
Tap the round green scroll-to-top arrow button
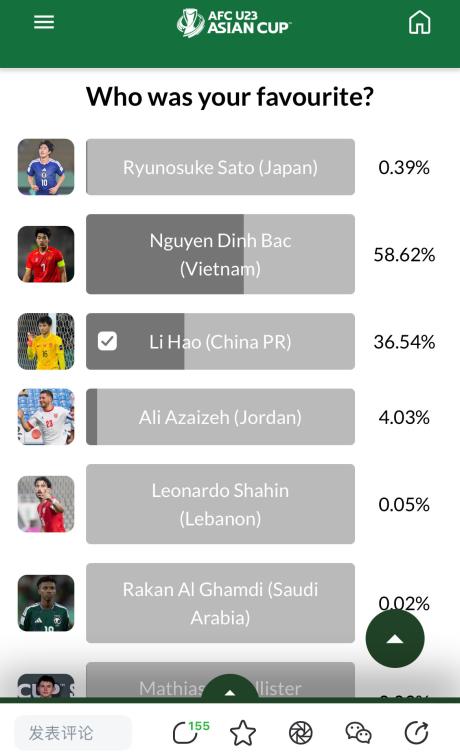tap(395, 639)
